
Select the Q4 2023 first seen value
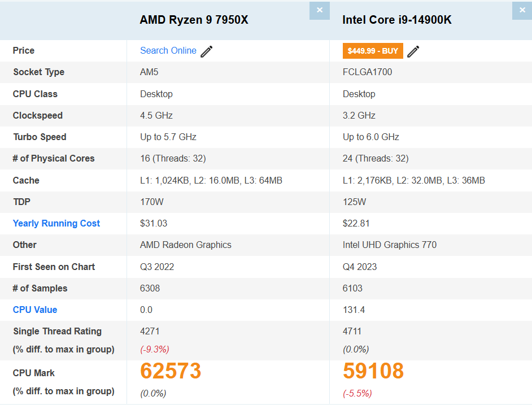(360, 267)
